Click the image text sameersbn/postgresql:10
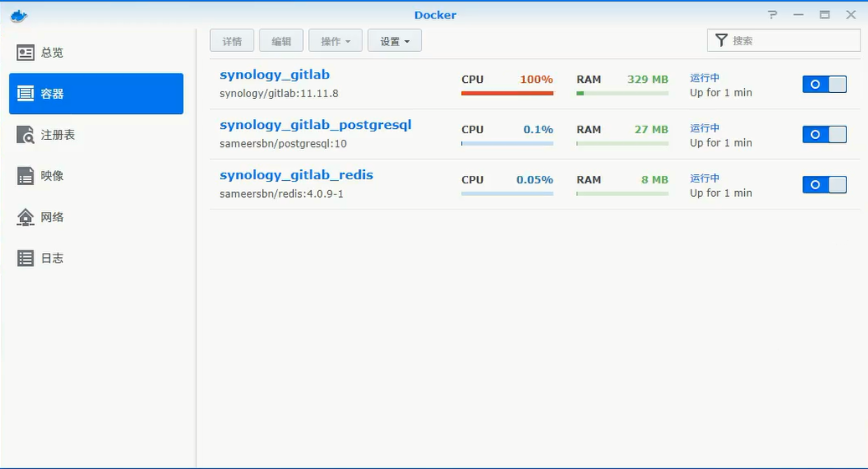This screenshot has height=469, width=868. pos(283,143)
